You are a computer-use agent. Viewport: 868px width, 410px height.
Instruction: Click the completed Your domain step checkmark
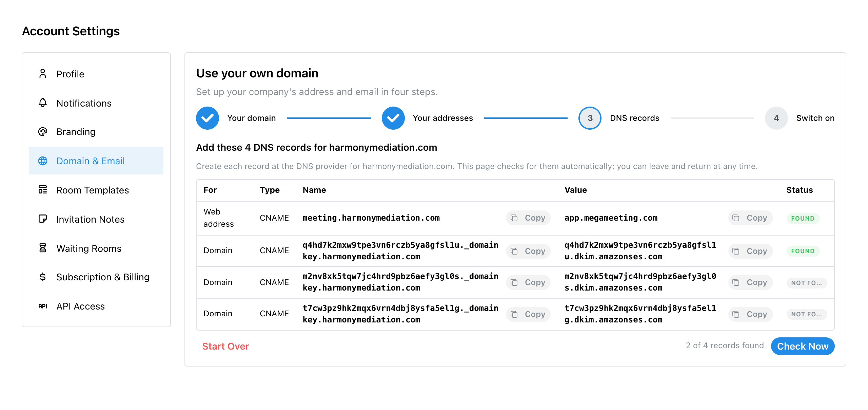208,118
